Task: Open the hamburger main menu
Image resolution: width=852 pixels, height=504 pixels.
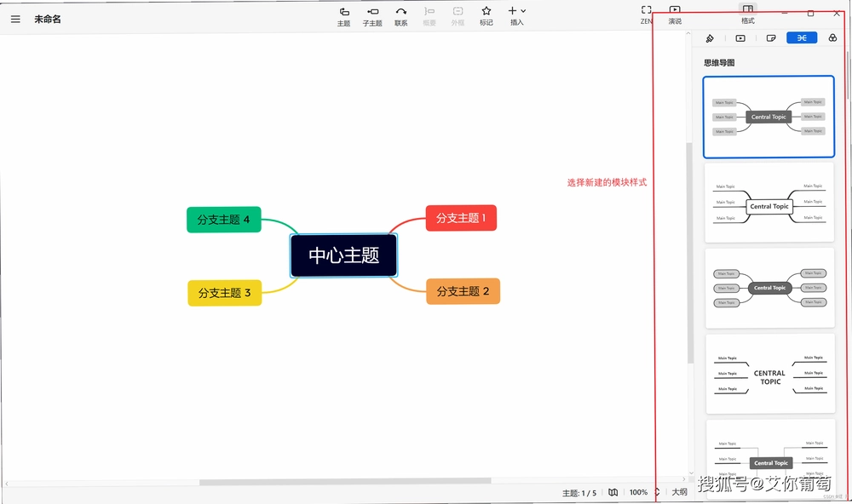Action: [x=15, y=19]
